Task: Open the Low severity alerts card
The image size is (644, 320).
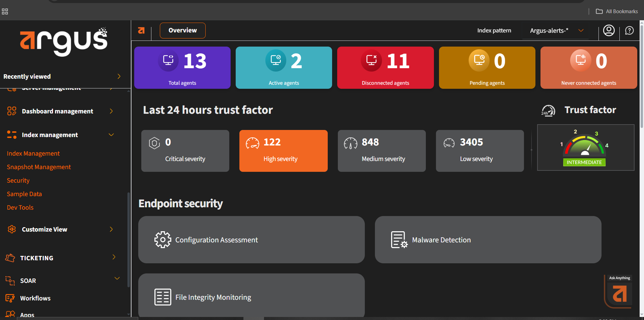Action: [x=480, y=151]
